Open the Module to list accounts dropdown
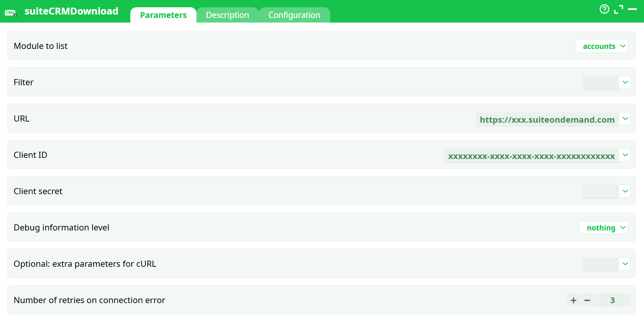 click(601, 46)
